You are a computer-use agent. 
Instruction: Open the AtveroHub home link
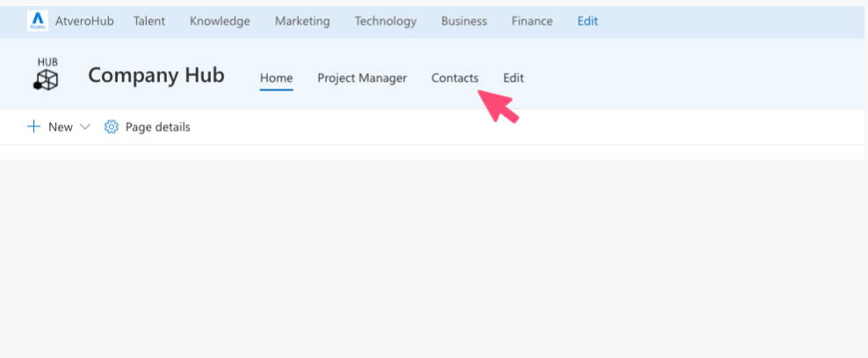[84, 21]
